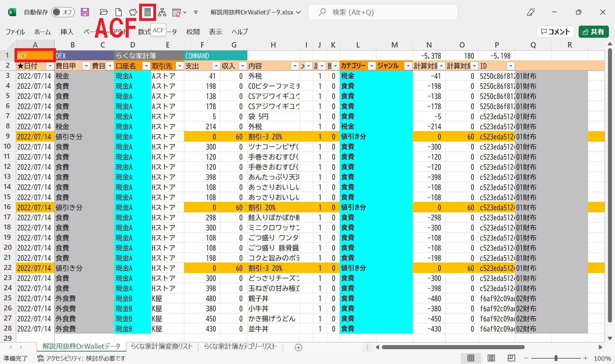This screenshot has height=364, width=615.
Task: Click next sheet navigation arrow
Action: (x=21, y=347)
